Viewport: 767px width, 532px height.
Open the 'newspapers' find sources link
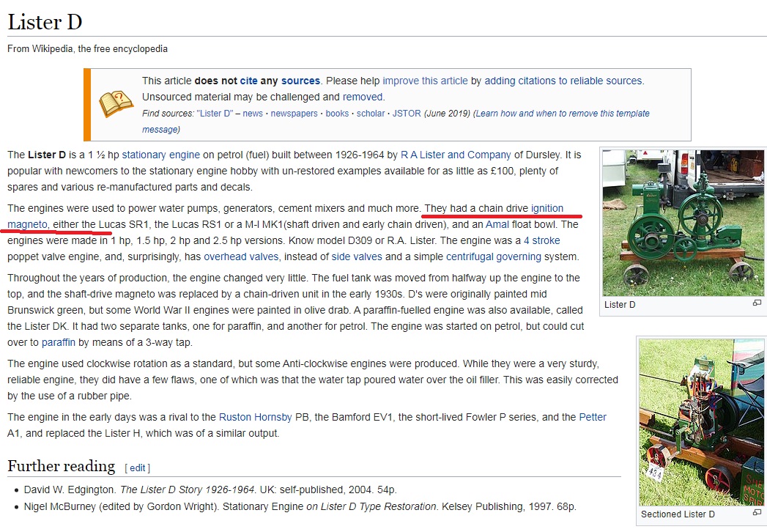(294, 114)
